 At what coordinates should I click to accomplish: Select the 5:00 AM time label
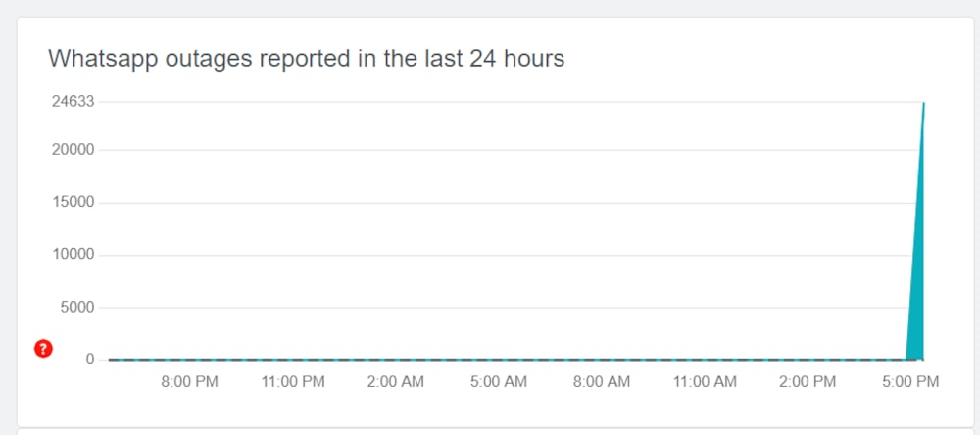point(498,382)
